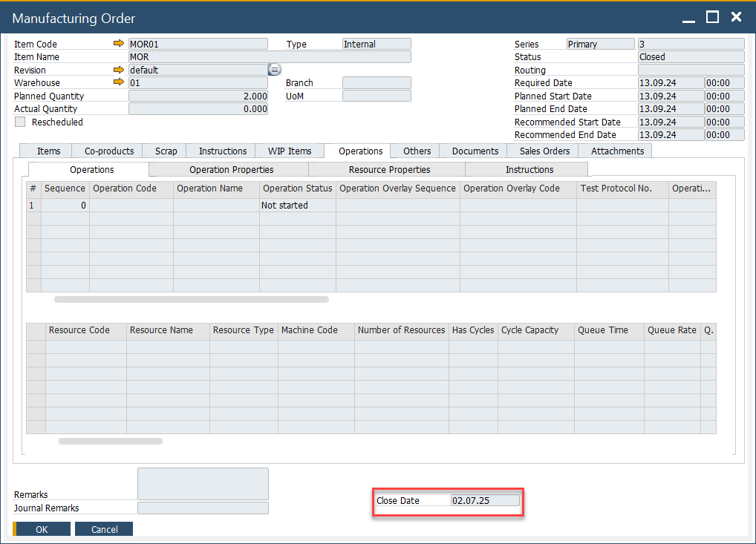The width and height of the screenshot is (756, 544).
Task: Click the resources grid horizontal scrollbar
Action: point(110,441)
